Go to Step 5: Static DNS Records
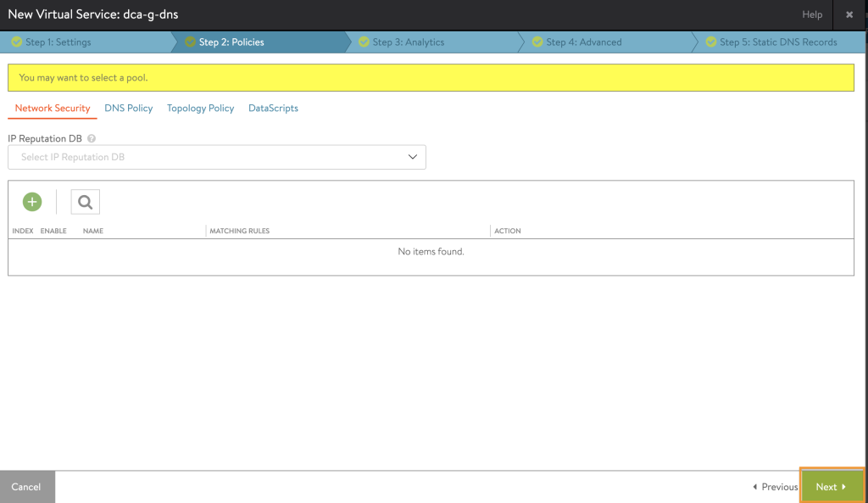This screenshot has height=503, width=868. click(778, 42)
